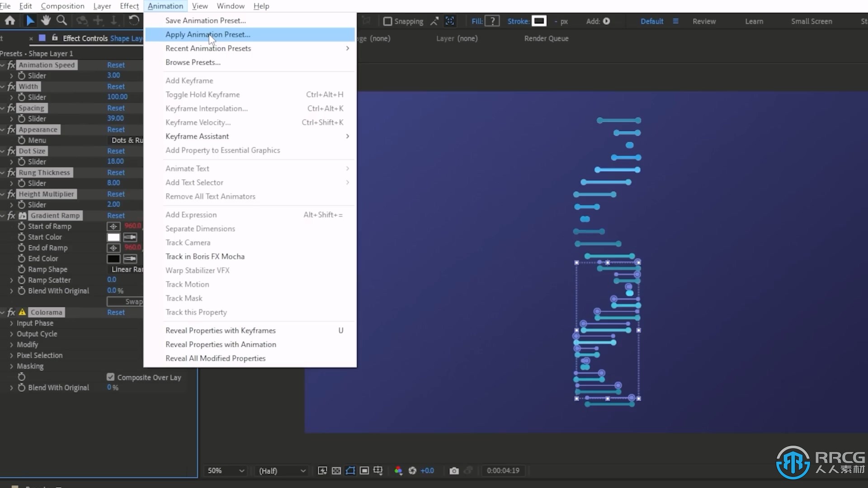Select Reveal Properties with Keyframes
Image resolution: width=868 pixels, height=488 pixels.
pos(221,330)
